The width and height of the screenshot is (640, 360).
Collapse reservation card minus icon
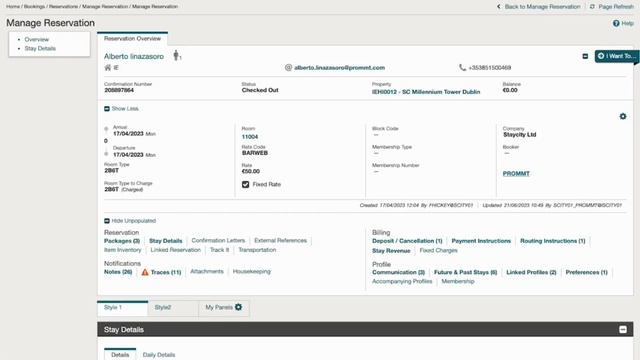(585, 56)
